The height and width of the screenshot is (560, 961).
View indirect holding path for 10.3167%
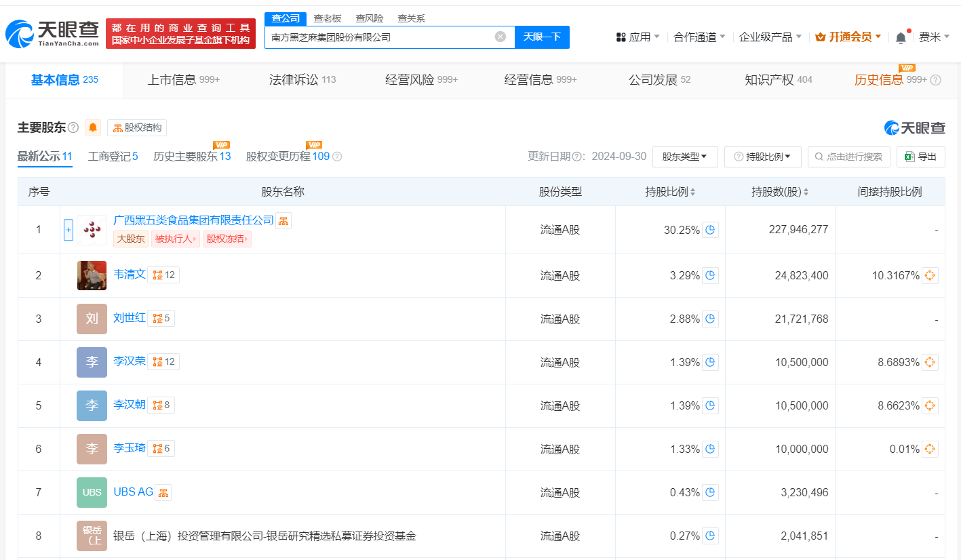(930, 275)
